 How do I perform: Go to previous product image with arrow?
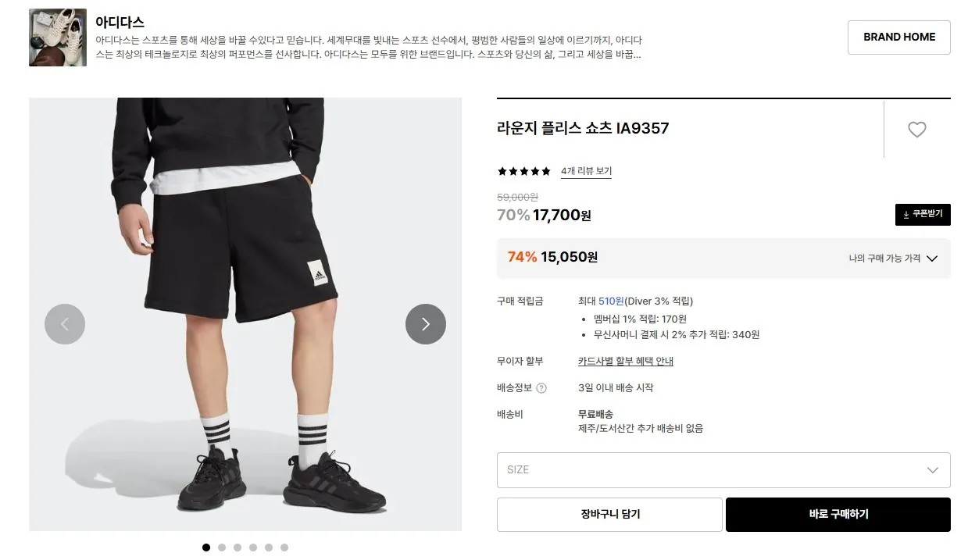tap(65, 323)
